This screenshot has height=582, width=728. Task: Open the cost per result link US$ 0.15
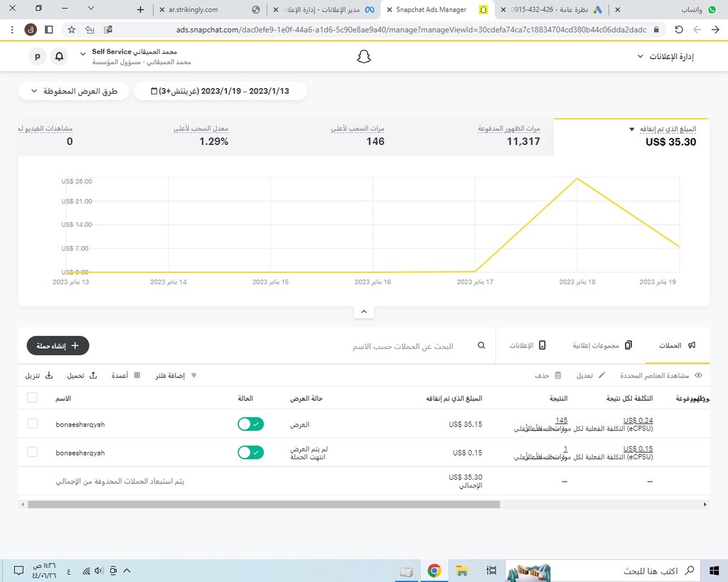pos(638,449)
